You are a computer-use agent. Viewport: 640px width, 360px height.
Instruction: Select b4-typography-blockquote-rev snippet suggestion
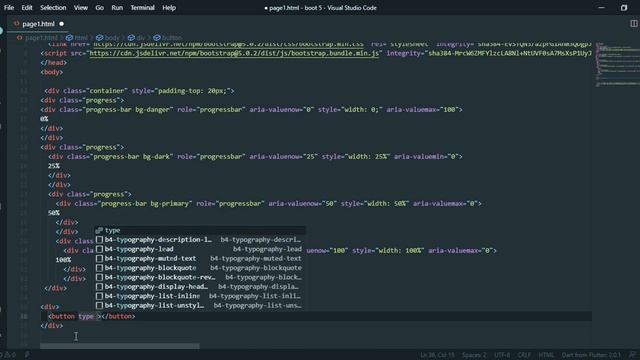tap(200, 277)
